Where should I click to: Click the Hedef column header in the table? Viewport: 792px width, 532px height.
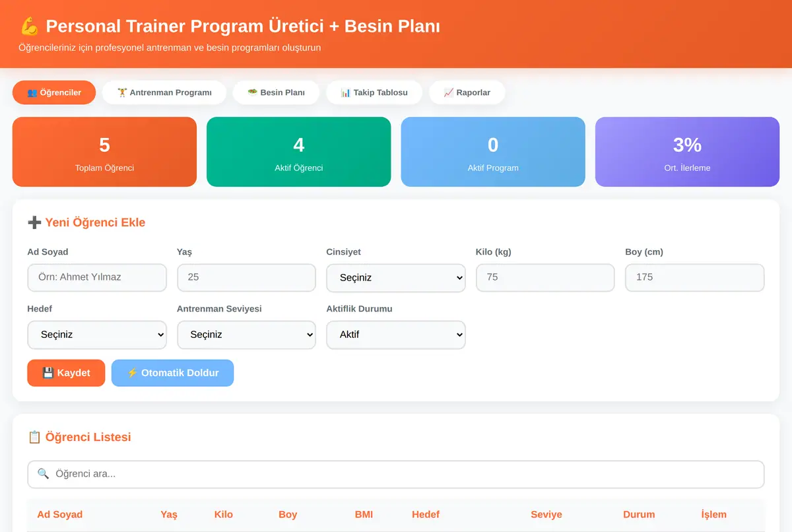tap(426, 514)
